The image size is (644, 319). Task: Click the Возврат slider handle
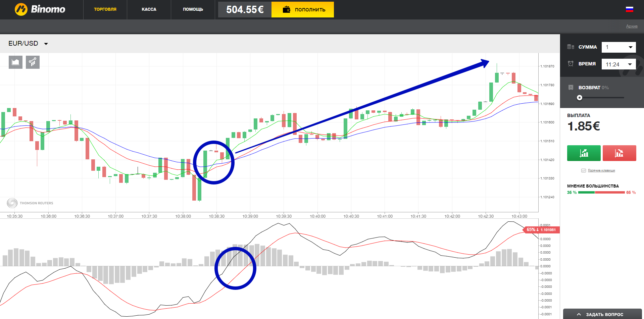[580, 98]
